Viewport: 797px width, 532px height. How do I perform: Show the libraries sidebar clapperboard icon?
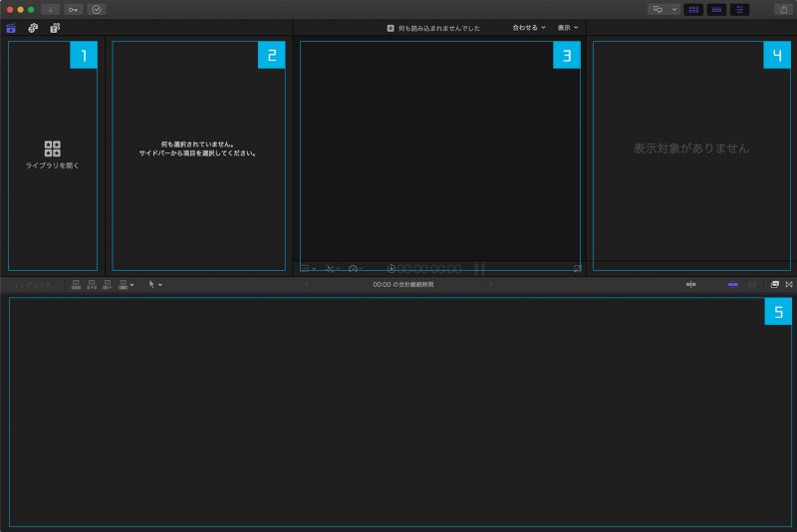(11, 28)
